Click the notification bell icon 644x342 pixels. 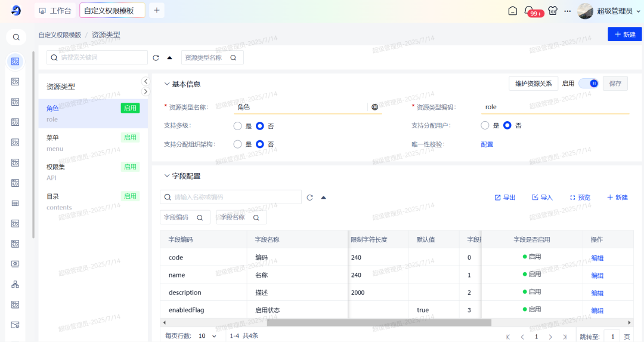coord(529,11)
